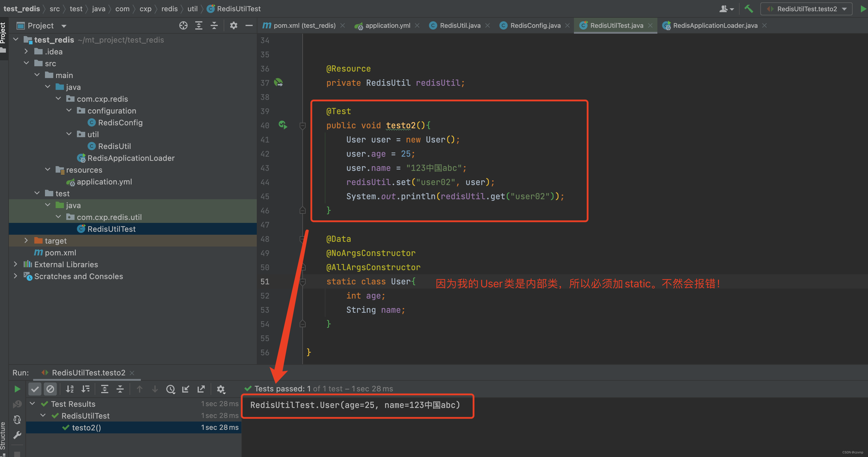Click the stop square in Run sidebar
868x457 pixels.
[17, 454]
